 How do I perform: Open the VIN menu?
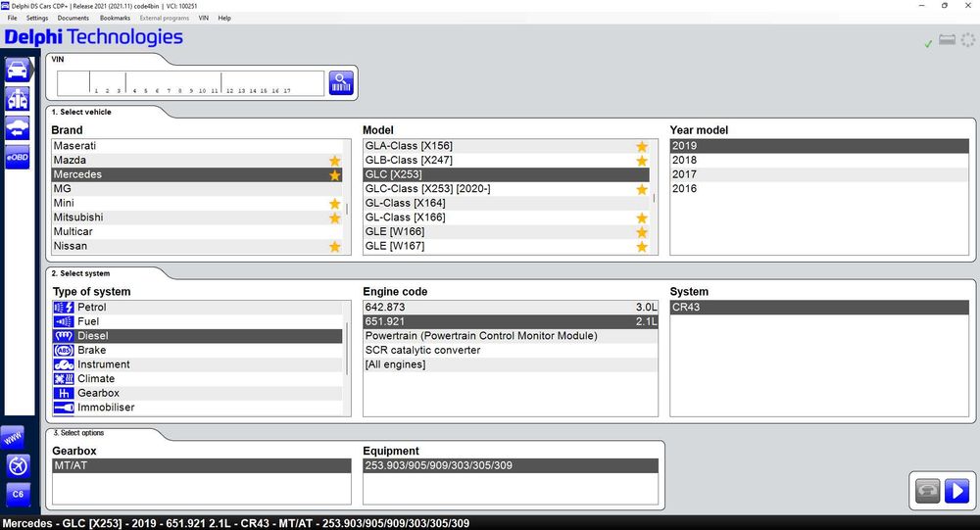click(x=204, y=19)
